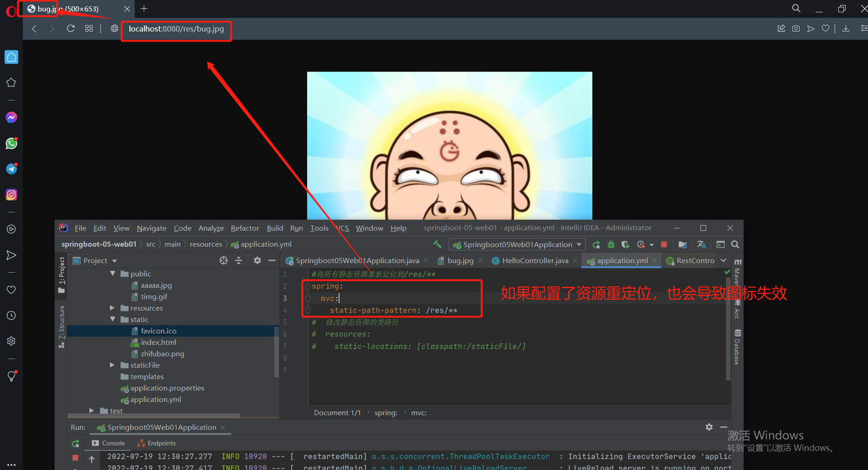Click springboot-05-web01 breadcrumb
Image resolution: width=868 pixels, height=470 pixels.
pyautogui.click(x=99, y=244)
